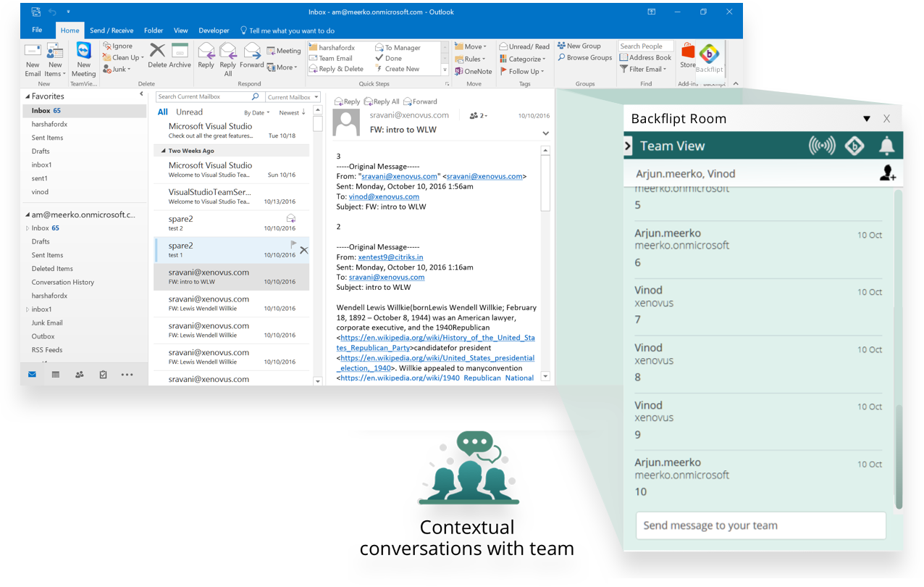Viewport: 924px width, 587px height.
Task: Expand the inbox1 folder under the account
Action: (28, 309)
